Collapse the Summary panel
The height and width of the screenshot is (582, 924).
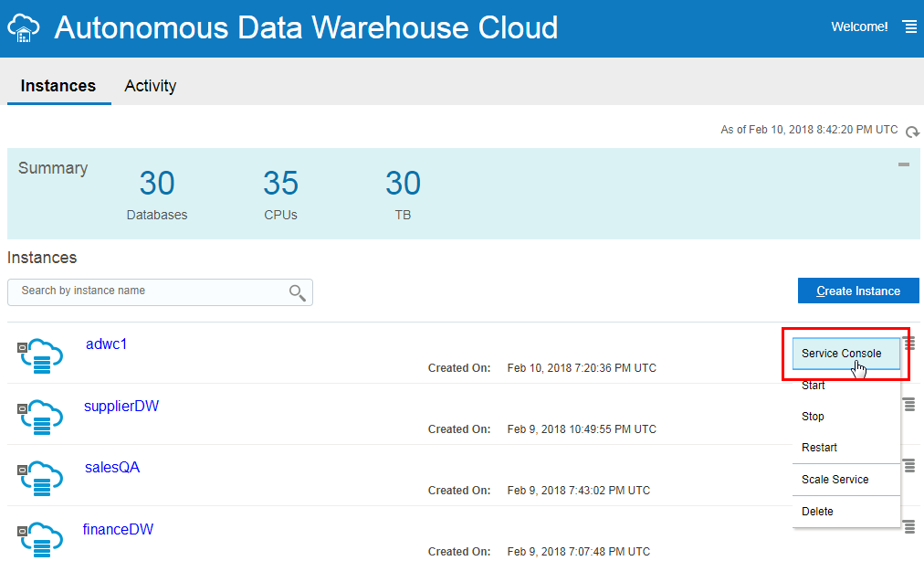(x=903, y=164)
